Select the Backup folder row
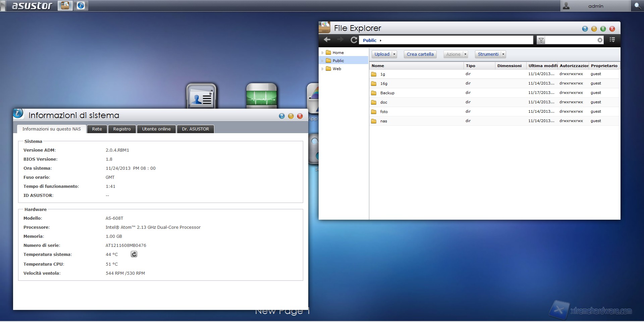This screenshot has height=322, width=644. tap(387, 93)
